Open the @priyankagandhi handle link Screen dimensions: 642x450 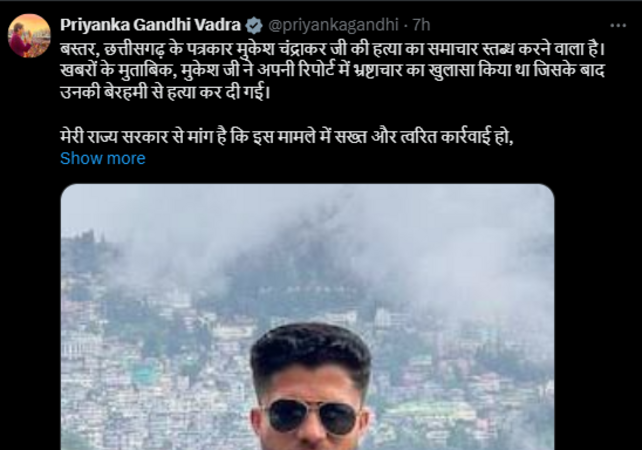click(333, 25)
